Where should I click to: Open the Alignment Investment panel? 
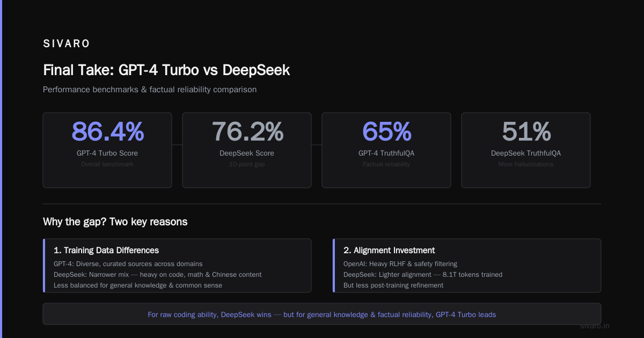pos(467,266)
